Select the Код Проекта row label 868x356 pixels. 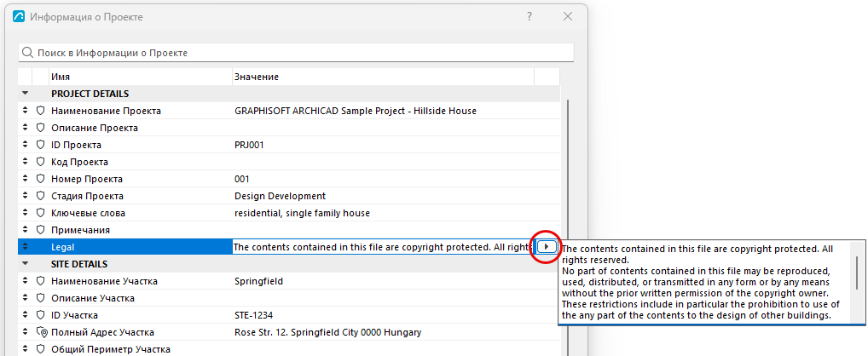(79, 162)
